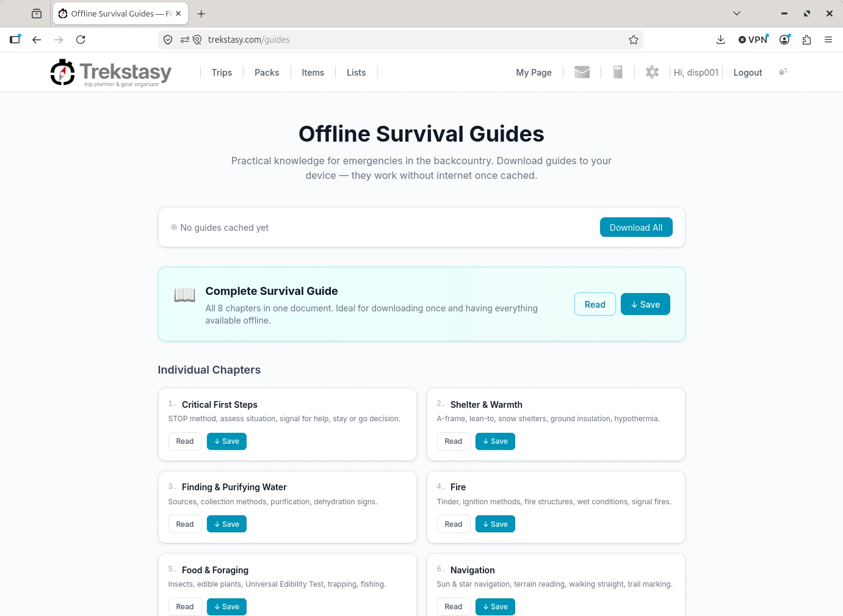Viewport: 843px width, 616px height.
Task: Click the sparkle icon beside Logout
Action: 783,72
